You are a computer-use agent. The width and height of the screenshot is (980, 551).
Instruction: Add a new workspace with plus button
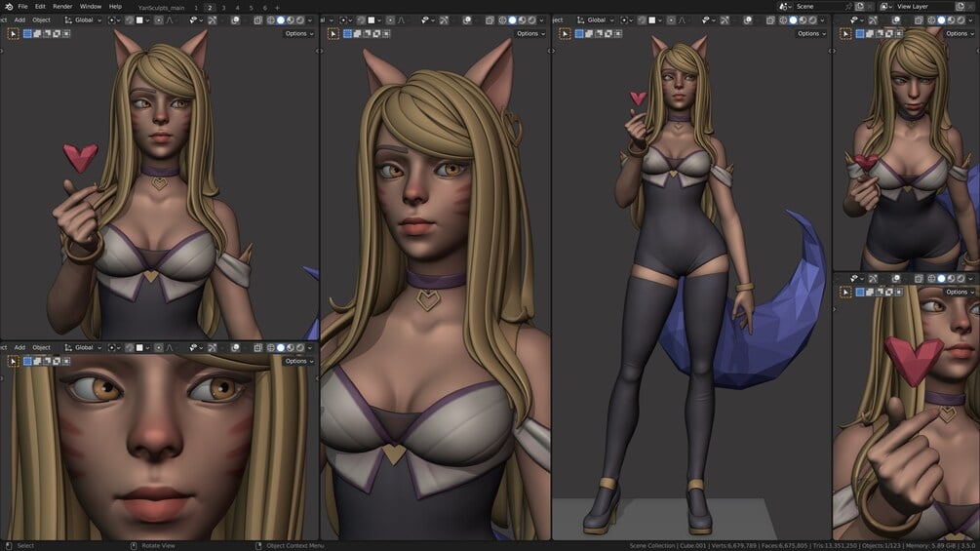277,8
